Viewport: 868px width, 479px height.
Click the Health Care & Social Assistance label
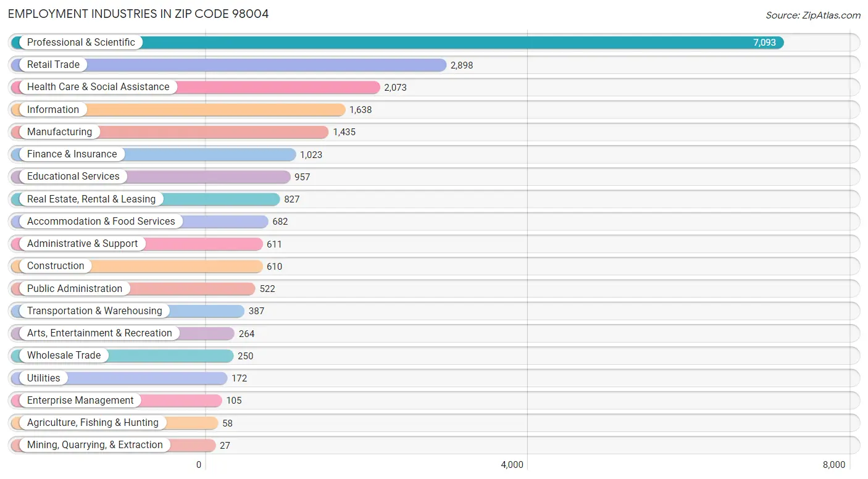[98, 87]
